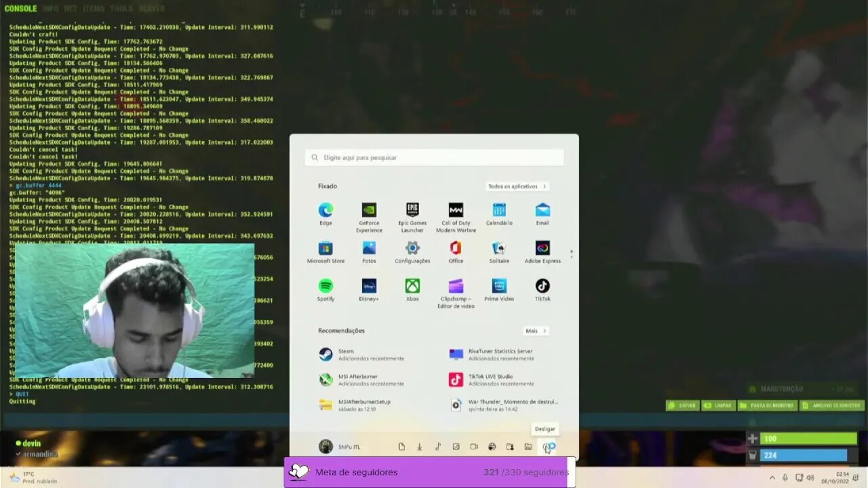The image size is (868, 488).
Task: Open the volume tray icon
Action: (810, 477)
